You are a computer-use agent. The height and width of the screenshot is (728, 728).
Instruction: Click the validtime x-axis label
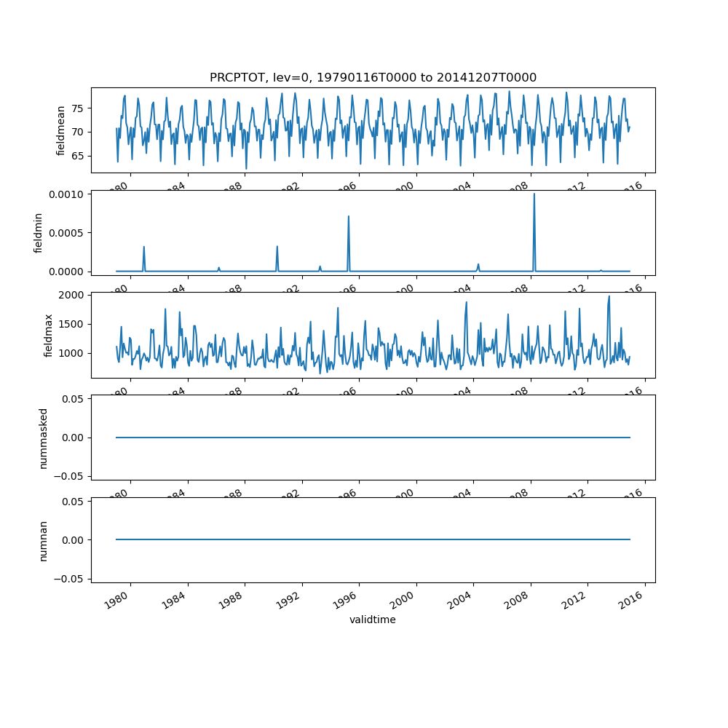(x=373, y=620)
